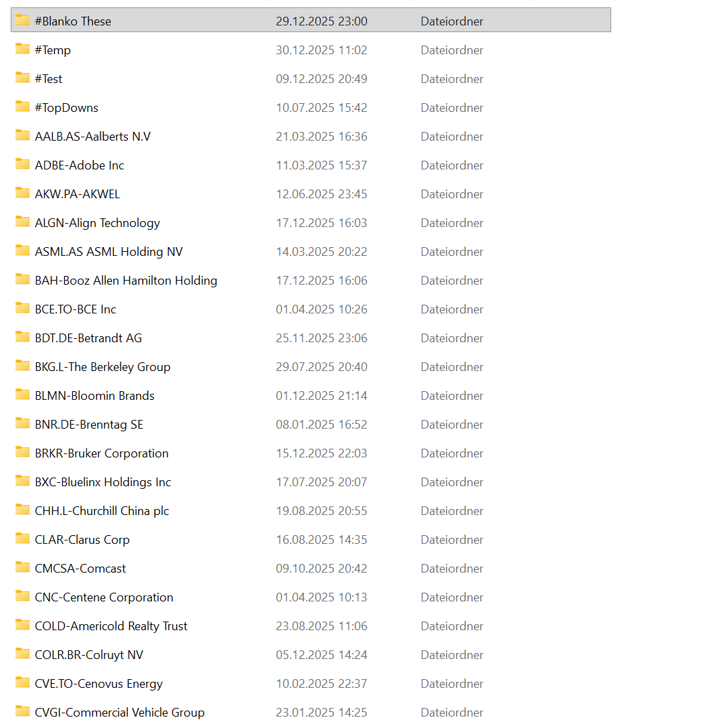Viewport: 723px width, 728px height.
Task: Click the folder icon next to #Temp
Action: 23,50
